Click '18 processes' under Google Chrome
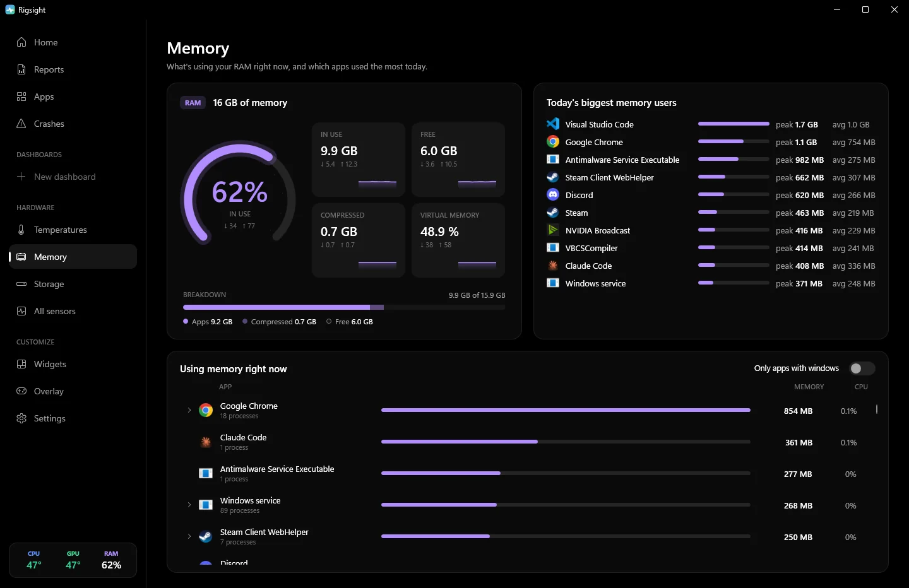Screen dimensions: 909x588 pos(239,416)
